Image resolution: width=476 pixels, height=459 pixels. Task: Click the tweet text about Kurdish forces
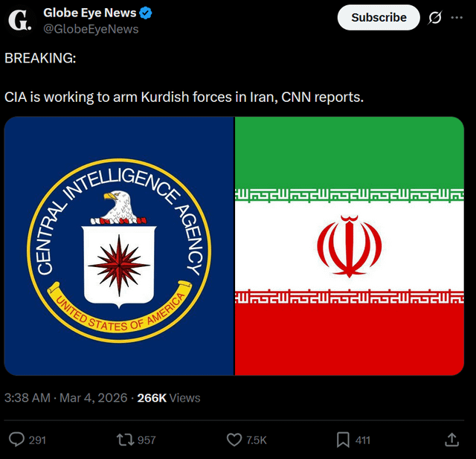click(x=184, y=97)
